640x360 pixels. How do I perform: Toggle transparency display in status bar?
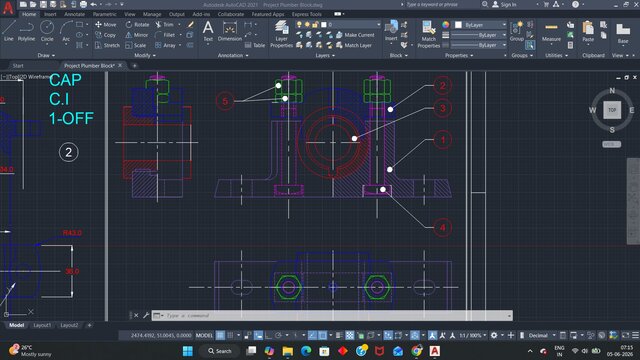click(x=350, y=335)
